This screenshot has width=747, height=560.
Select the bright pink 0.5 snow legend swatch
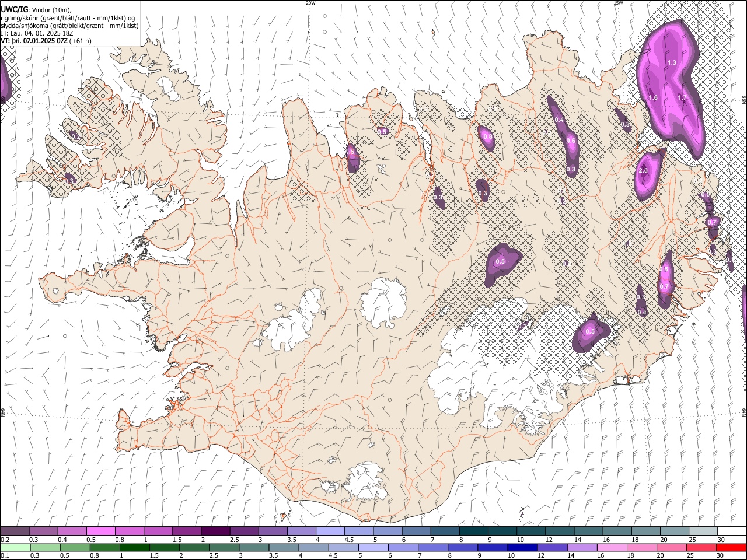coord(100,531)
